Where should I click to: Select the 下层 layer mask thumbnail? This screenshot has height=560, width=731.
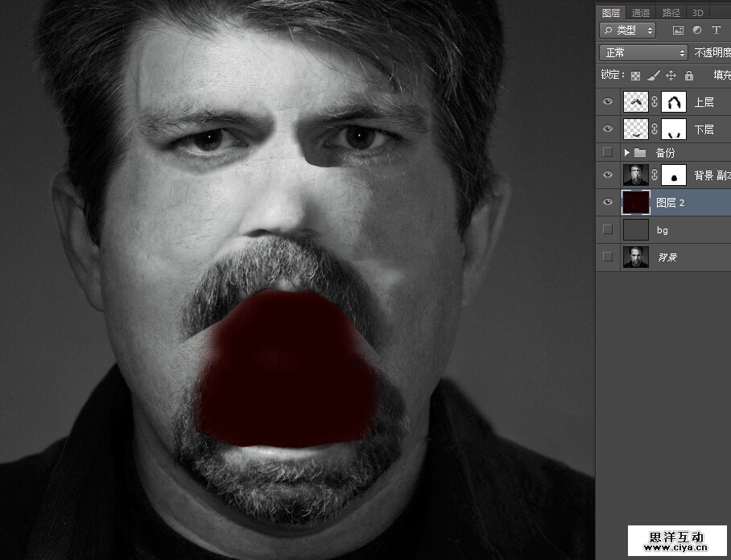coord(674,128)
